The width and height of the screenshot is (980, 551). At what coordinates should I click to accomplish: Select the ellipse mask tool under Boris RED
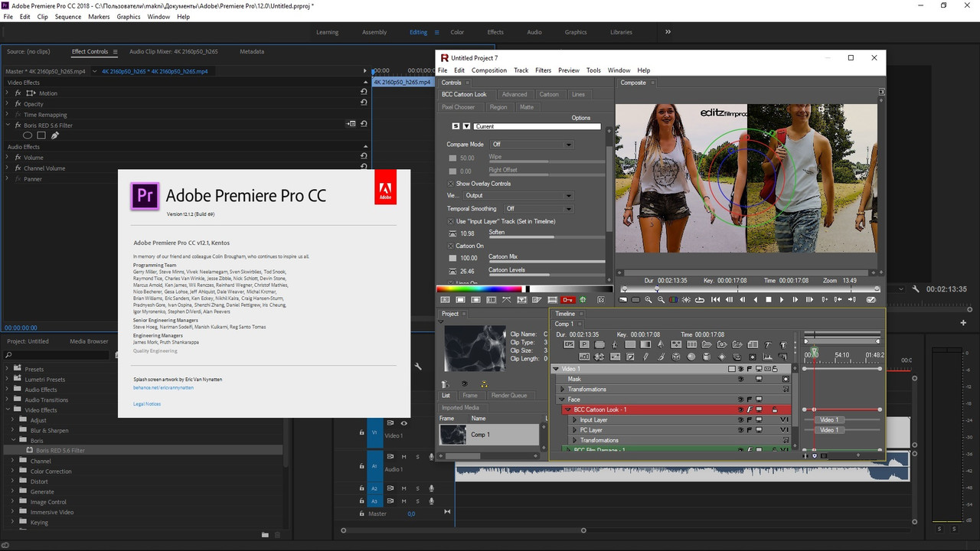pos(28,135)
